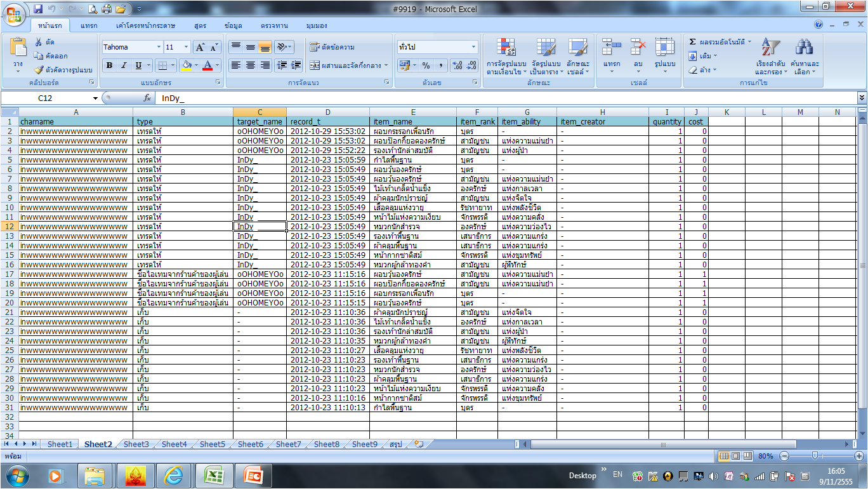Expand the font size 11 dropdown
This screenshot has width=868, height=489.
tap(186, 47)
